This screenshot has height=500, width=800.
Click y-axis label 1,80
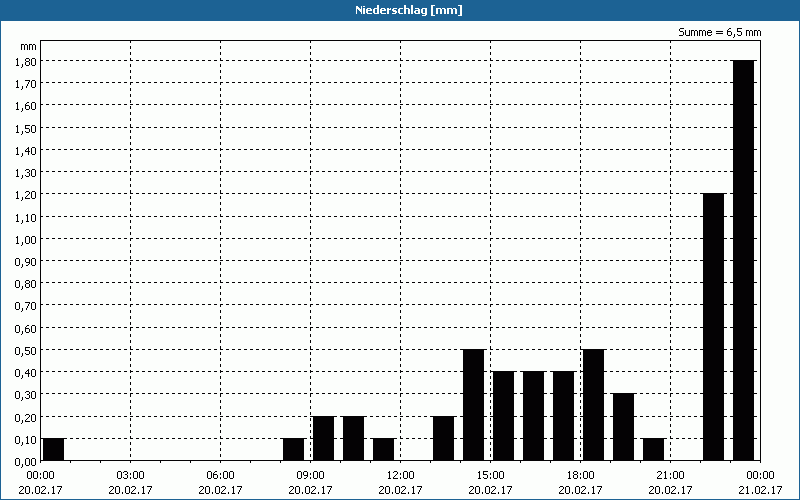tap(26, 62)
